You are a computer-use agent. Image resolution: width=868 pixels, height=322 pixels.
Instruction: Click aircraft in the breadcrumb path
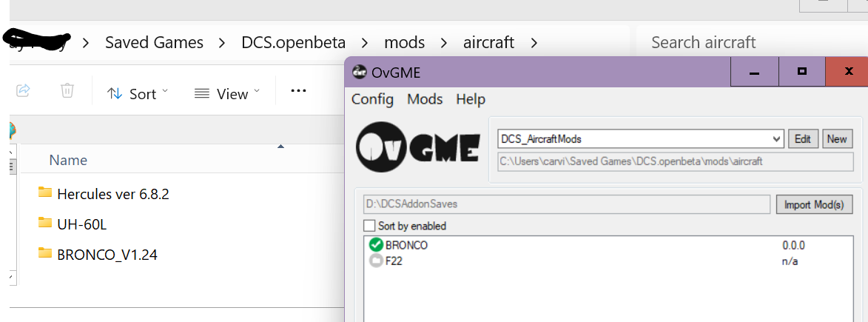click(x=489, y=42)
